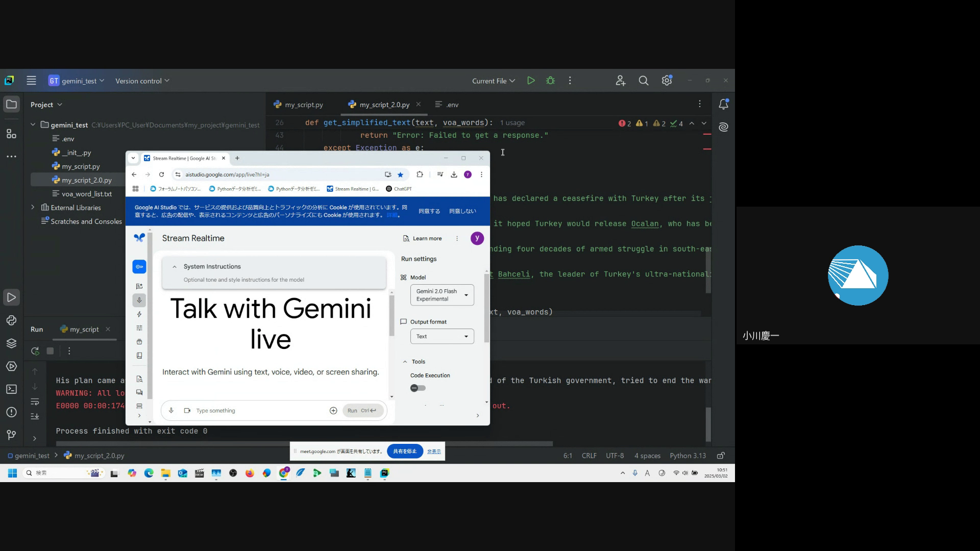Toggle read-only lock in status bar

tap(721, 456)
